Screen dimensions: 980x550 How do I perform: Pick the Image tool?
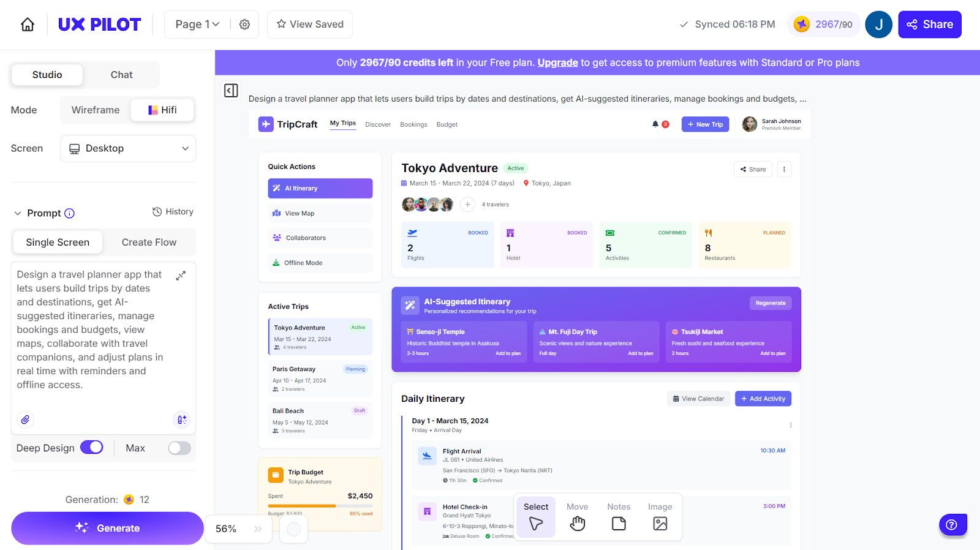(660, 516)
